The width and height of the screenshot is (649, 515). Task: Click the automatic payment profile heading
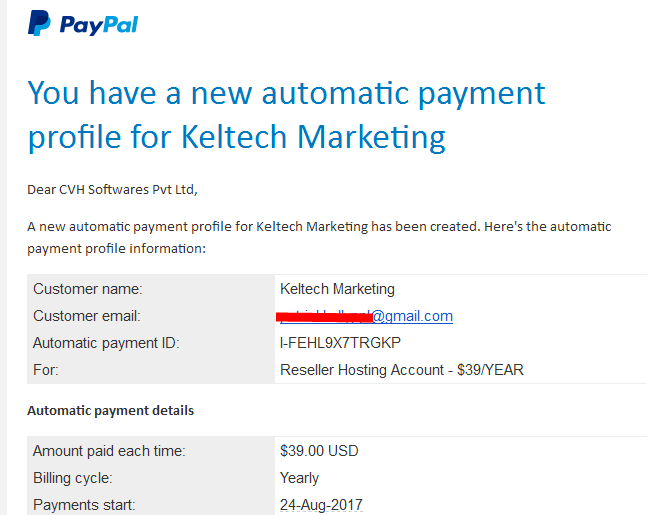286,115
